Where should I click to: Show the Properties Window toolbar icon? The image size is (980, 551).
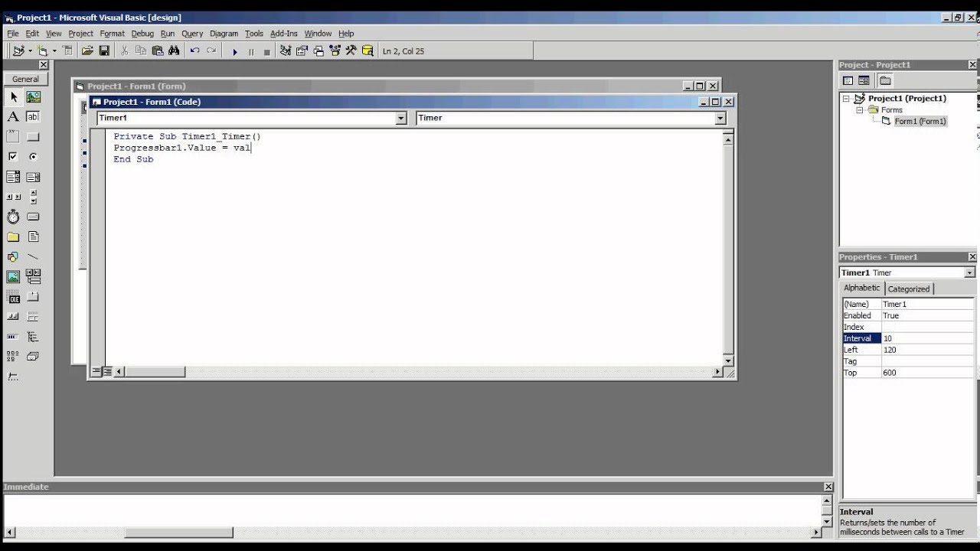[x=302, y=51]
